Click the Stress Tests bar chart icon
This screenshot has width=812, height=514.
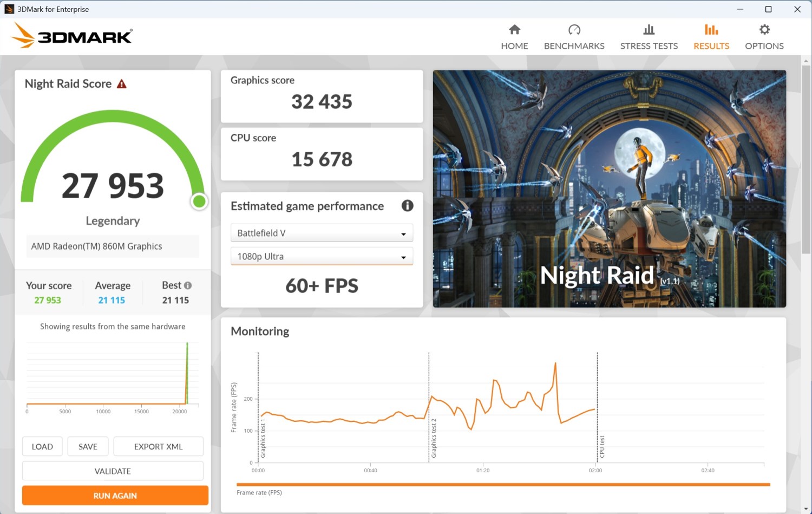tap(649, 30)
